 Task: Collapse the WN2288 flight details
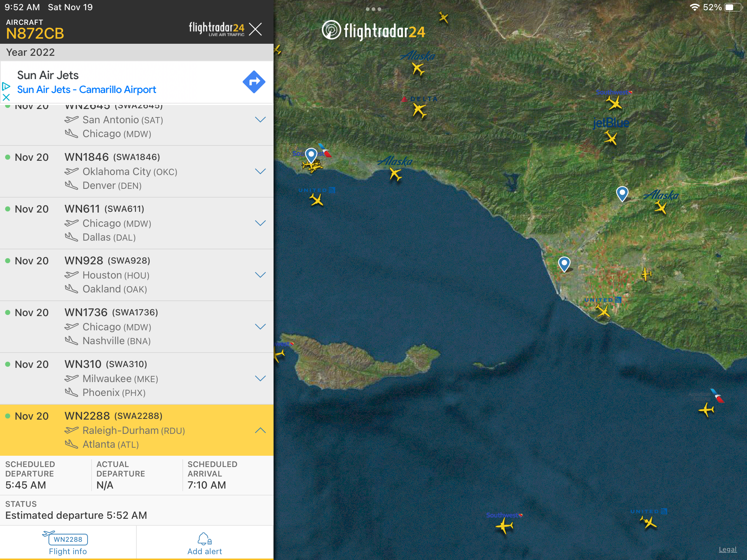pos(260,430)
